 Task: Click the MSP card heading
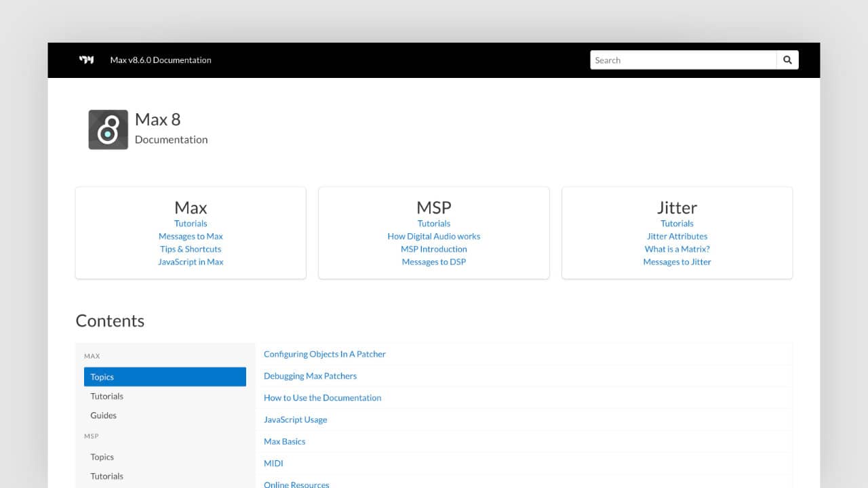pos(434,207)
